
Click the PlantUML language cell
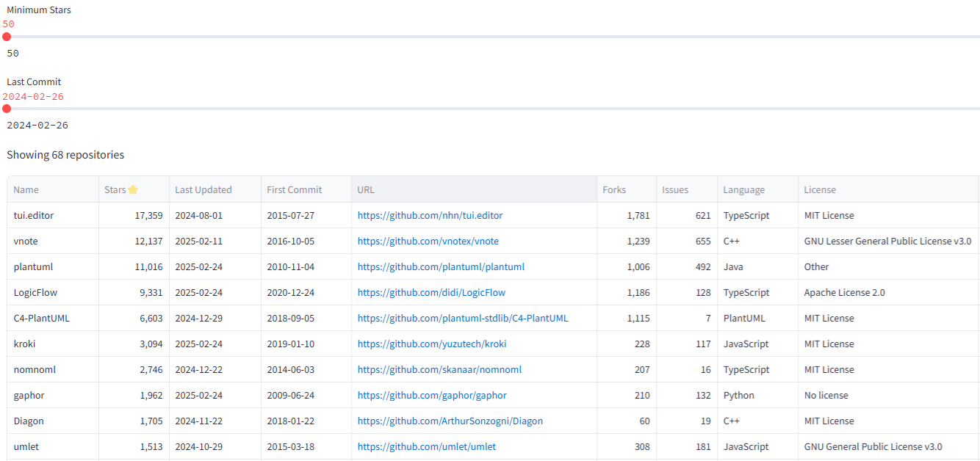[758, 319]
